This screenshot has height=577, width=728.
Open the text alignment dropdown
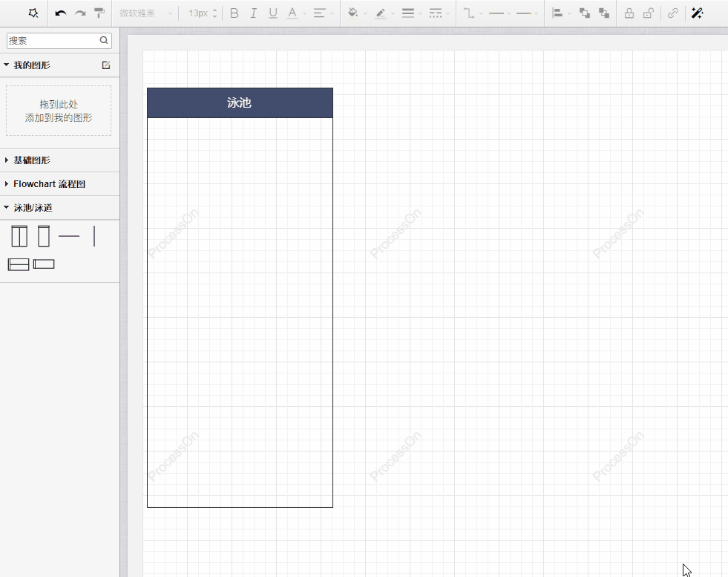pyautogui.click(x=323, y=13)
